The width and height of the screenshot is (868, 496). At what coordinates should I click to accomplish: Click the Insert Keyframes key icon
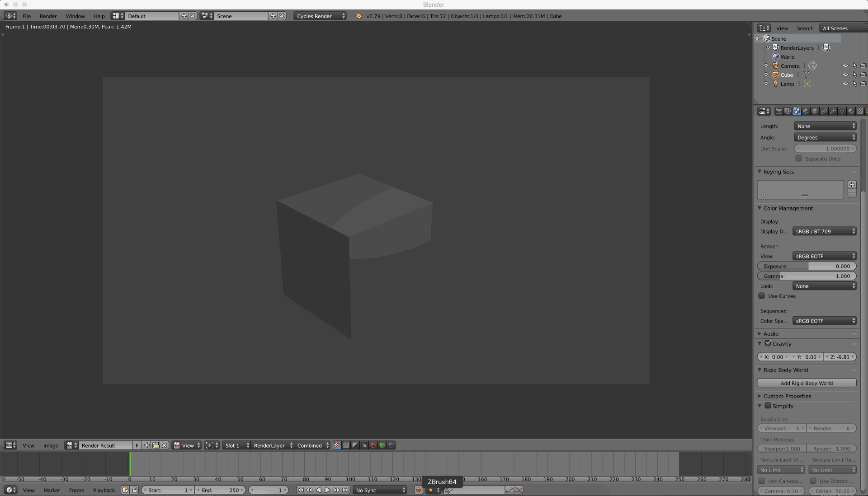pos(509,490)
